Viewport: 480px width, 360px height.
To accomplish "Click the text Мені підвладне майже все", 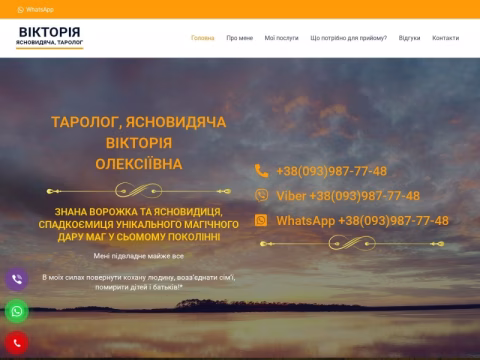I will (x=139, y=256).
